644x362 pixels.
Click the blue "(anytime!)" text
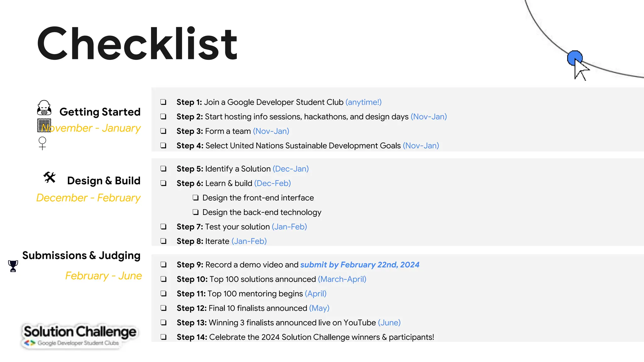click(x=364, y=102)
